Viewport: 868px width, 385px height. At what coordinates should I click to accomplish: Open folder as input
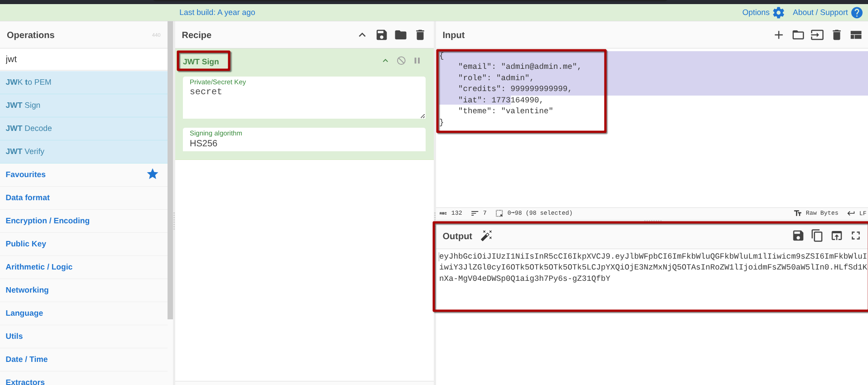pos(798,35)
